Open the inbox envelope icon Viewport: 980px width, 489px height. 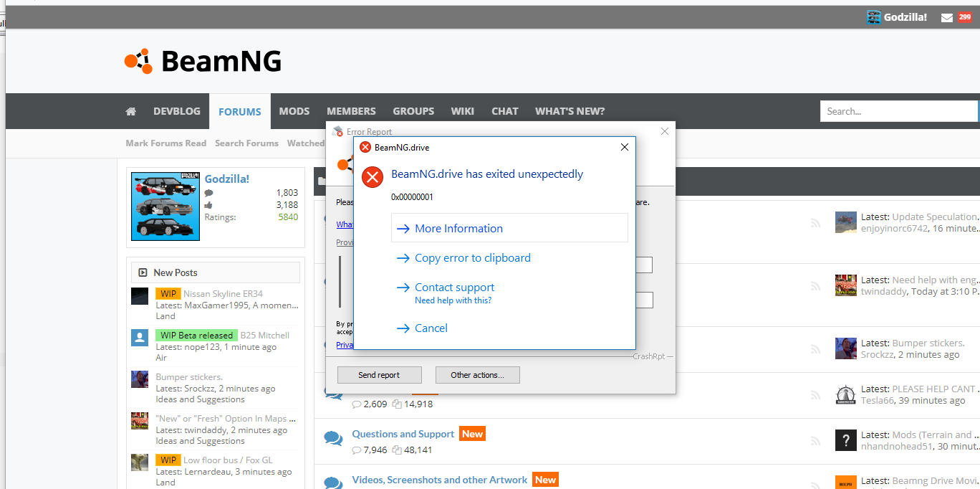(x=947, y=17)
